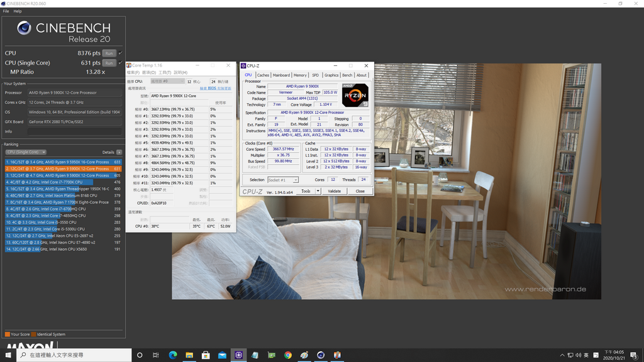Open Microsoft Store from taskbar
This screenshot has width=644, height=362.
206,355
